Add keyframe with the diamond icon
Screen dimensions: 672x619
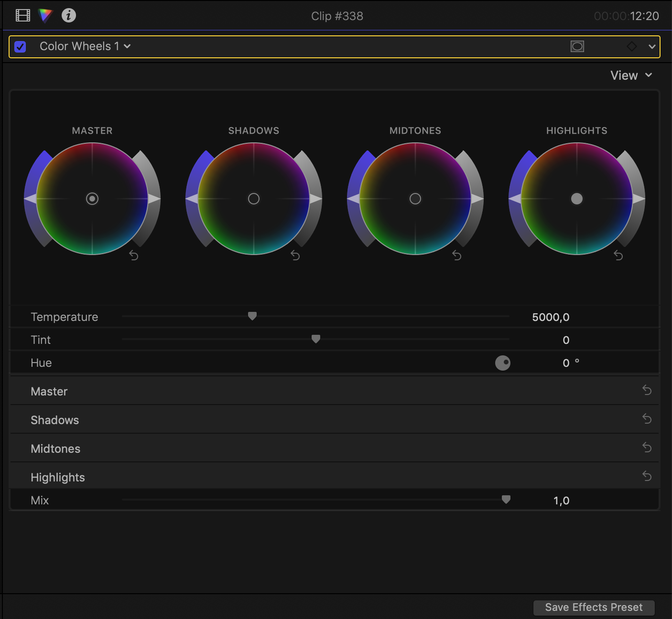click(x=632, y=46)
